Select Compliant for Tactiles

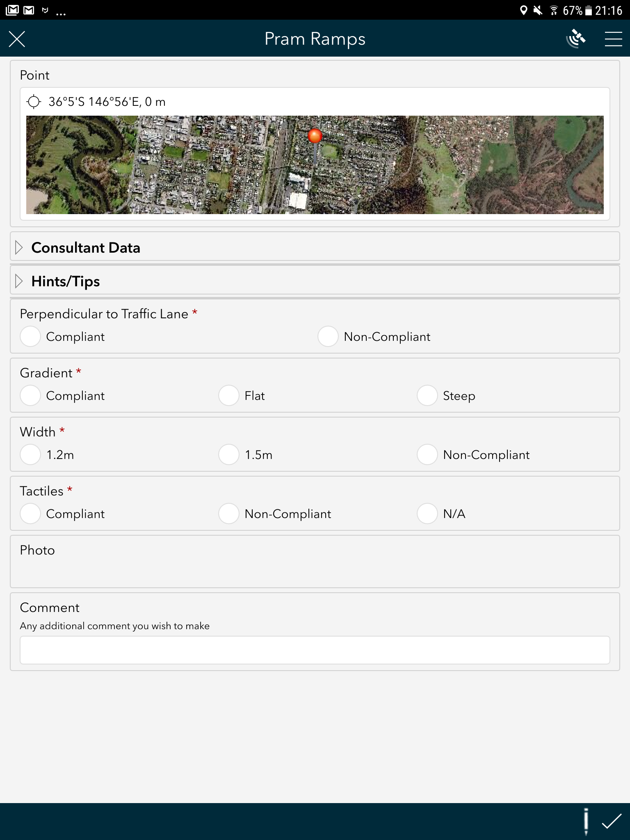[x=62, y=514]
